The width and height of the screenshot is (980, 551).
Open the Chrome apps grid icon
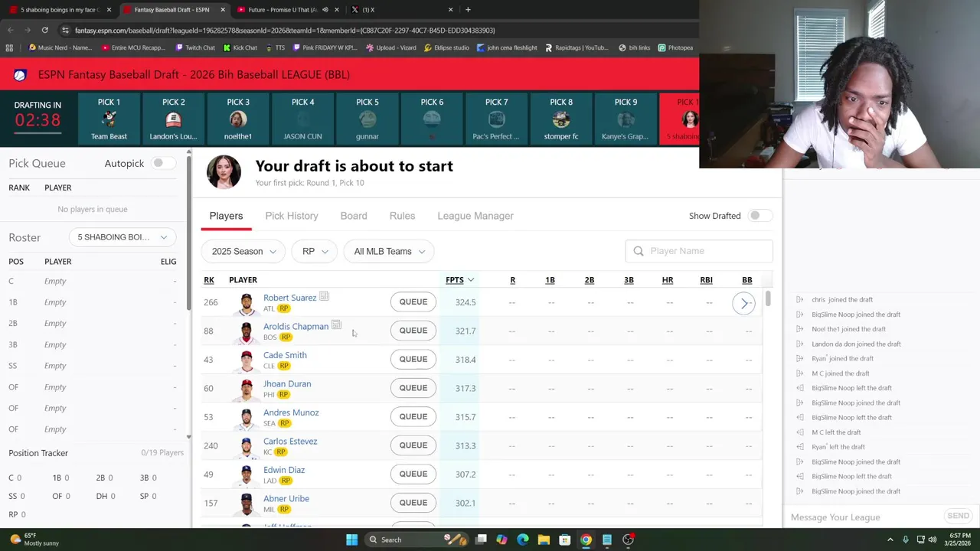(x=9, y=47)
